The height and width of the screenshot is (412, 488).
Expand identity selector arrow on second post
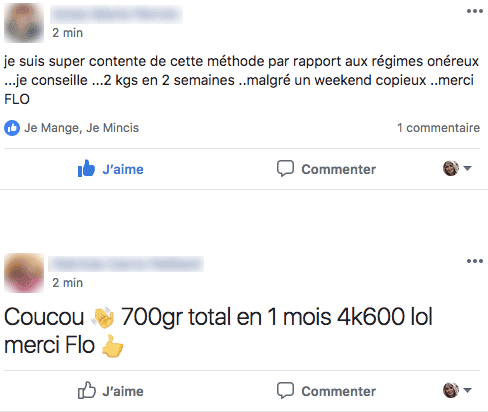(x=467, y=390)
